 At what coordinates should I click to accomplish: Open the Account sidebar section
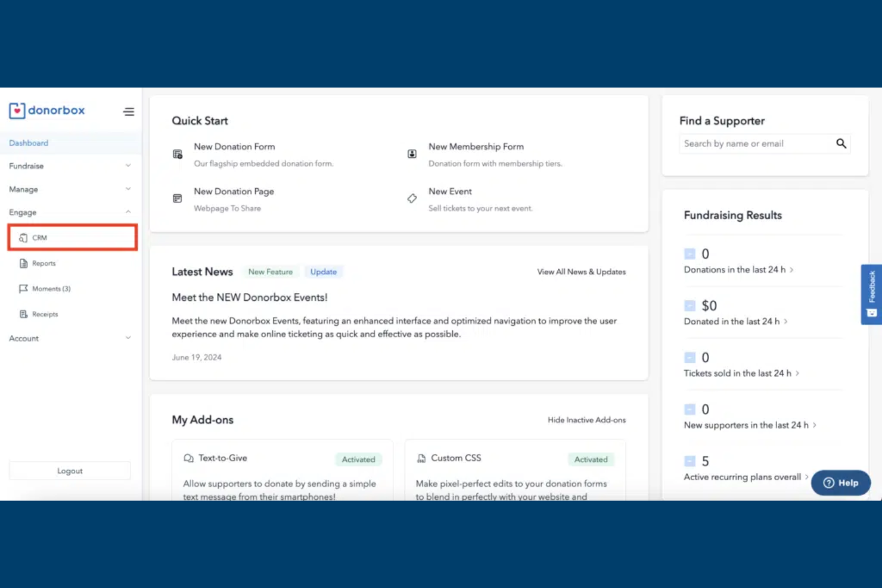pyautogui.click(x=70, y=338)
